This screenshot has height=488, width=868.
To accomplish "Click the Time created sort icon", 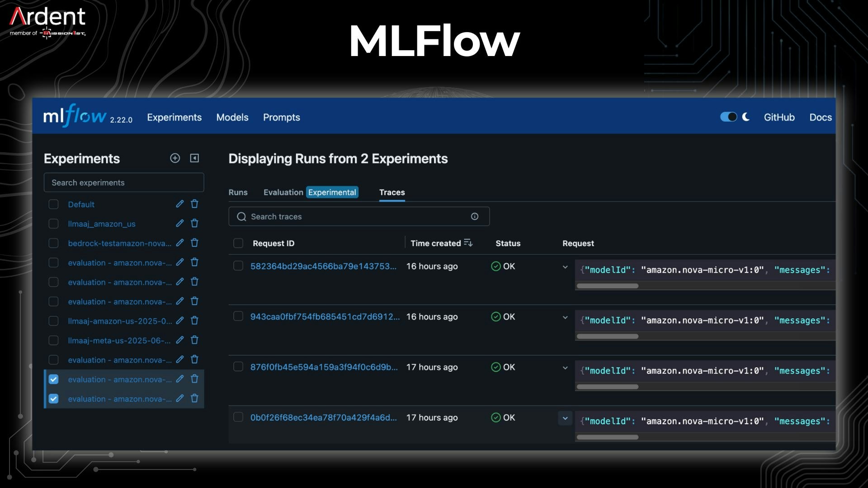I will click(x=468, y=243).
